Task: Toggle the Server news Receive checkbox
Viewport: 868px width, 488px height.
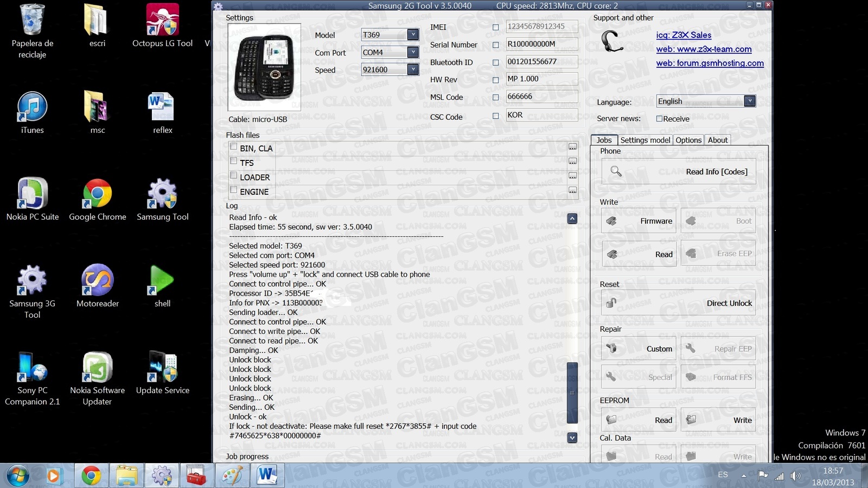Action: point(659,119)
